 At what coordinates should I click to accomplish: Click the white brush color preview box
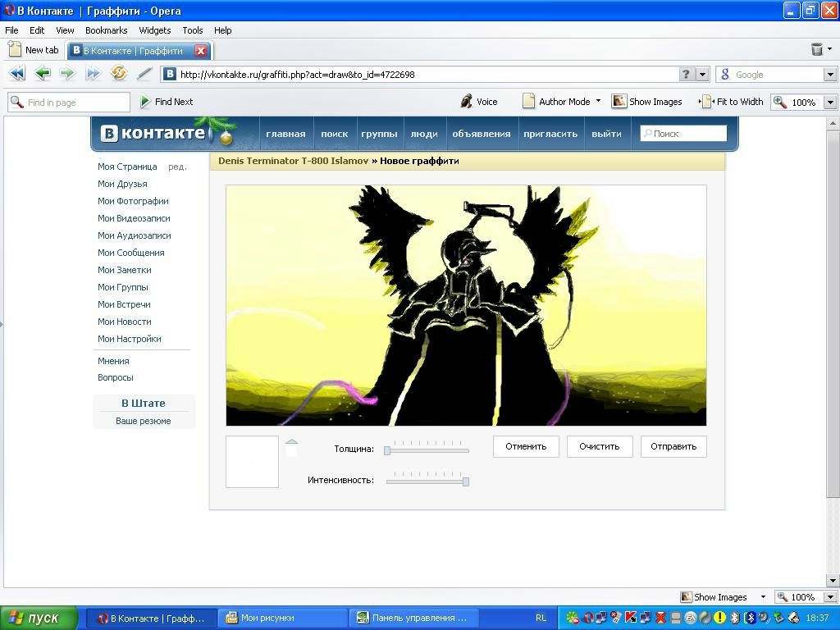[x=252, y=462]
